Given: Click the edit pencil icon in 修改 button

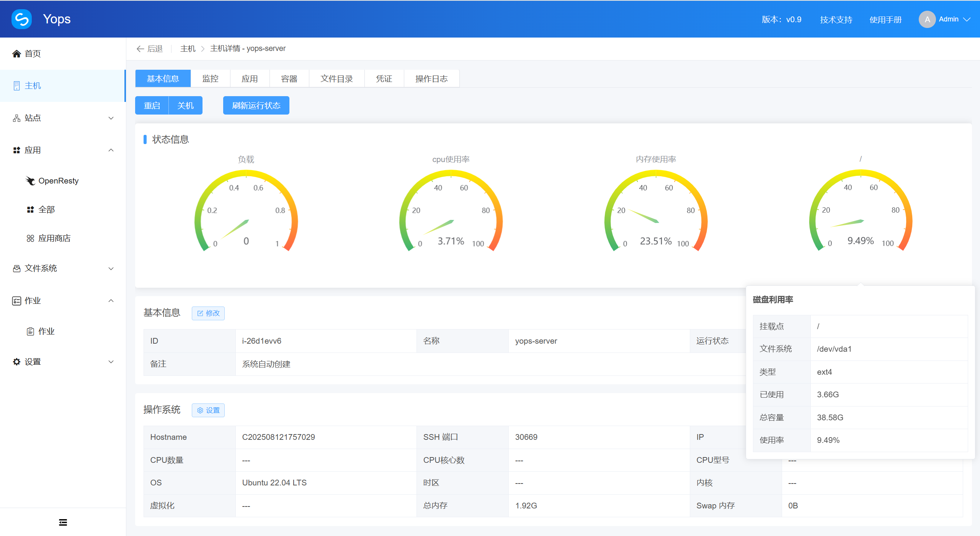Looking at the screenshot, I should pyautogui.click(x=200, y=313).
